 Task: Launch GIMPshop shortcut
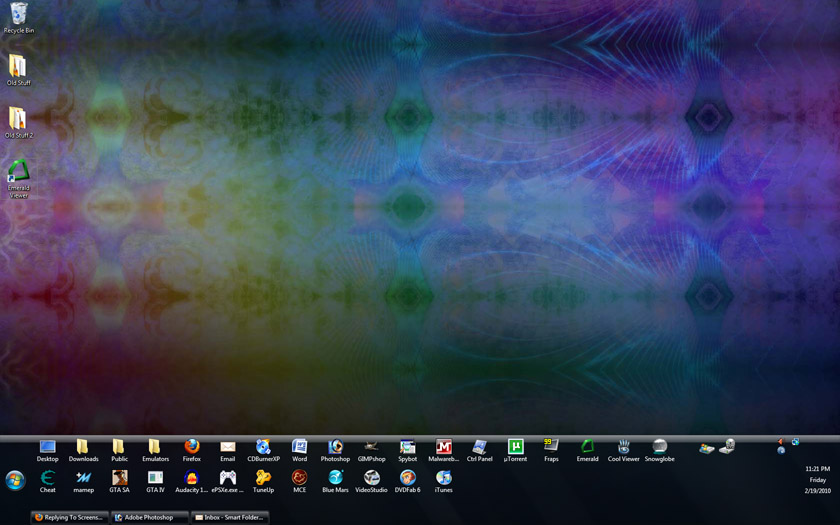tap(371, 451)
